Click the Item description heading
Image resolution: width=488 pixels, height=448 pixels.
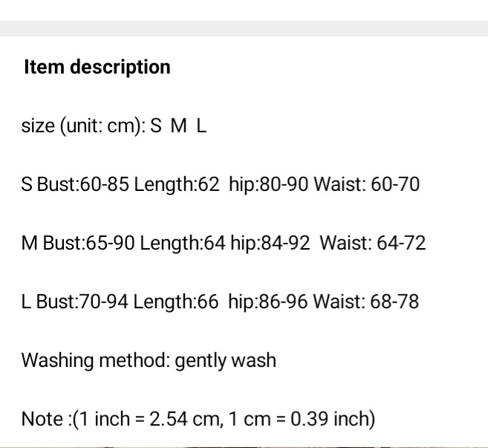click(97, 67)
